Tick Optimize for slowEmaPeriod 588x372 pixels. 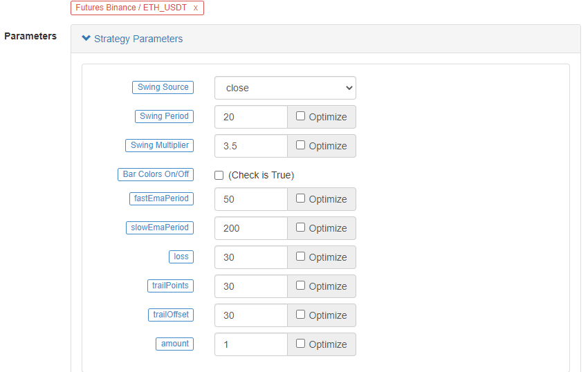pos(300,227)
